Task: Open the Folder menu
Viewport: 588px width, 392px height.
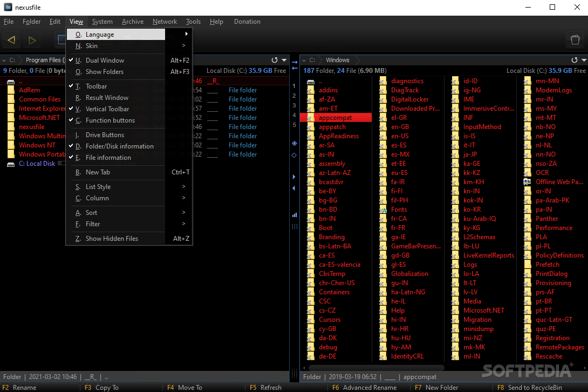Action: click(x=31, y=22)
